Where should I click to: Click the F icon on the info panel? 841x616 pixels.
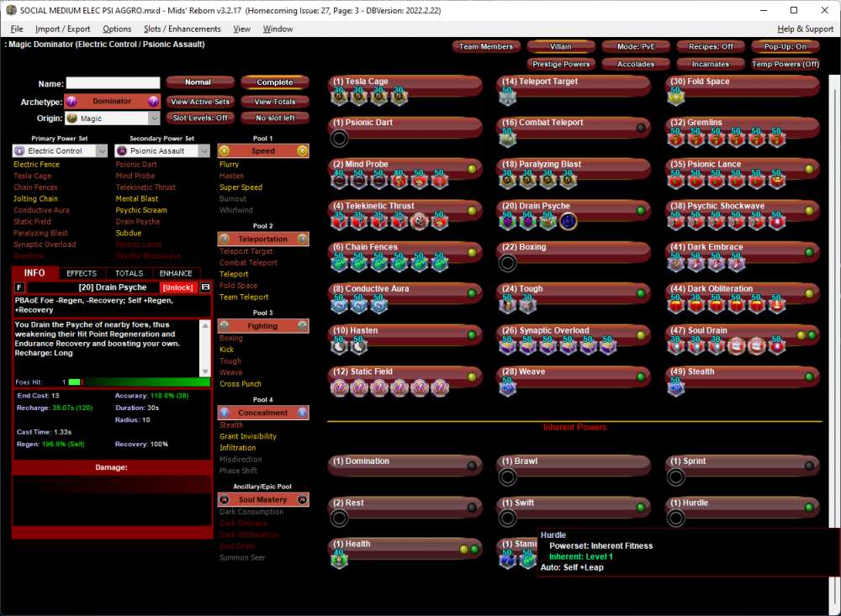[x=19, y=287]
